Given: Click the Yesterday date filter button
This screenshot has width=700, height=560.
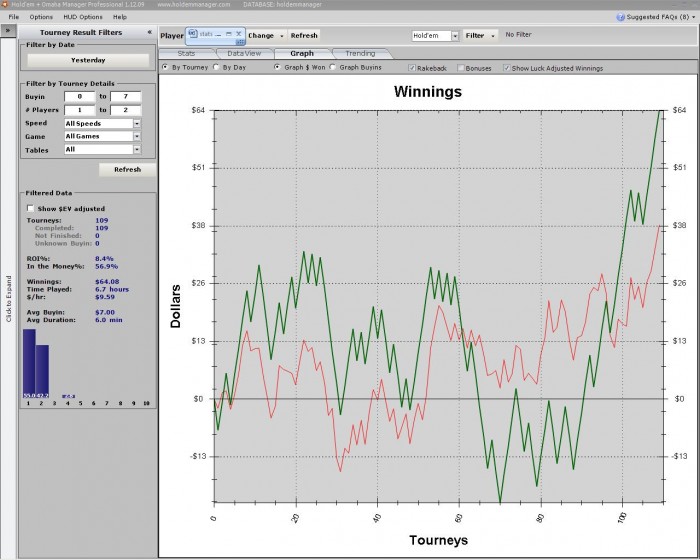Looking at the screenshot, I should click(88, 60).
